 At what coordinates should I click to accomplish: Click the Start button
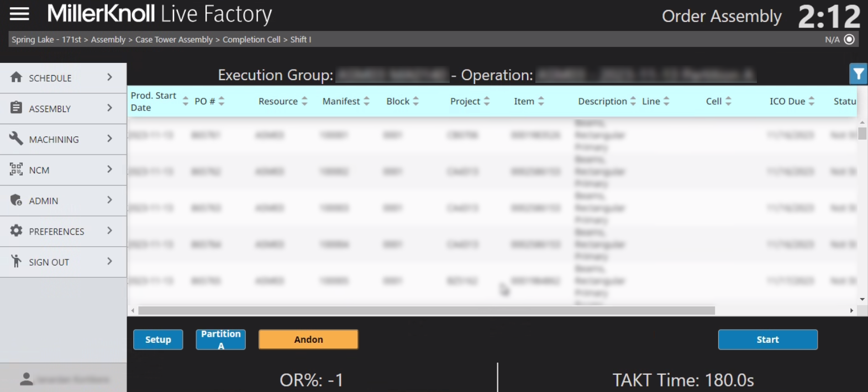pyautogui.click(x=767, y=340)
